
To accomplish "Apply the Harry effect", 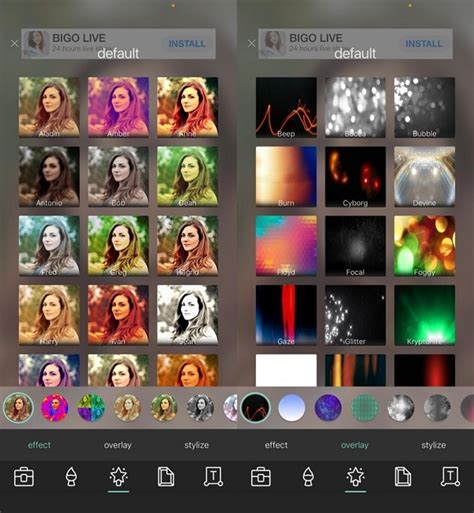I will (49, 315).
